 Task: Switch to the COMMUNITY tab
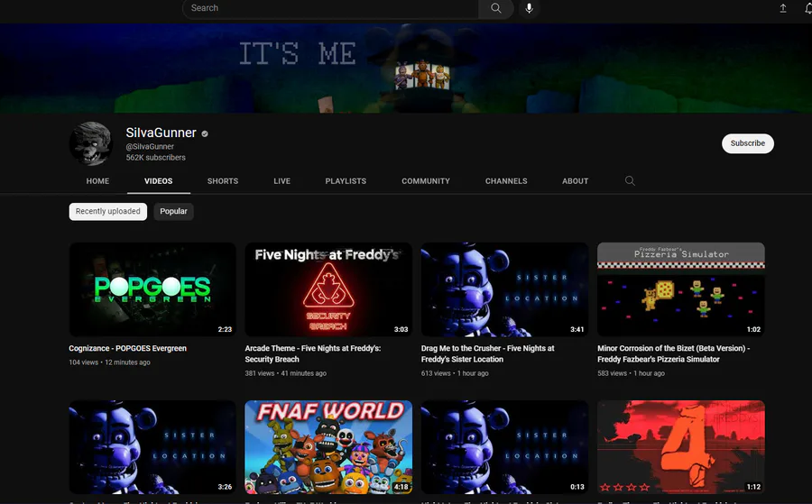click(x=426, y=181)
